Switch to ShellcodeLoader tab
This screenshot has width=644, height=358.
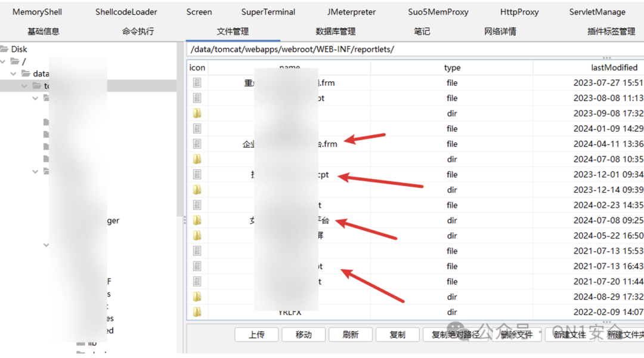click(126, 12)
